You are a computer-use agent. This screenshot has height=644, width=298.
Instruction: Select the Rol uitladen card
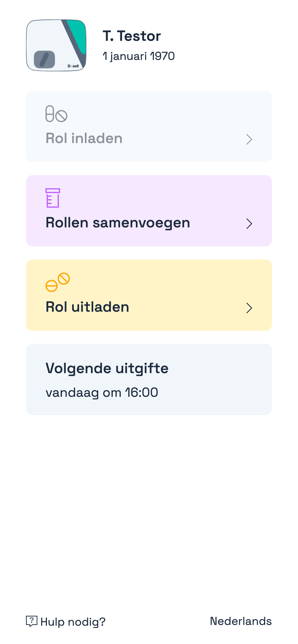(149, 295)
